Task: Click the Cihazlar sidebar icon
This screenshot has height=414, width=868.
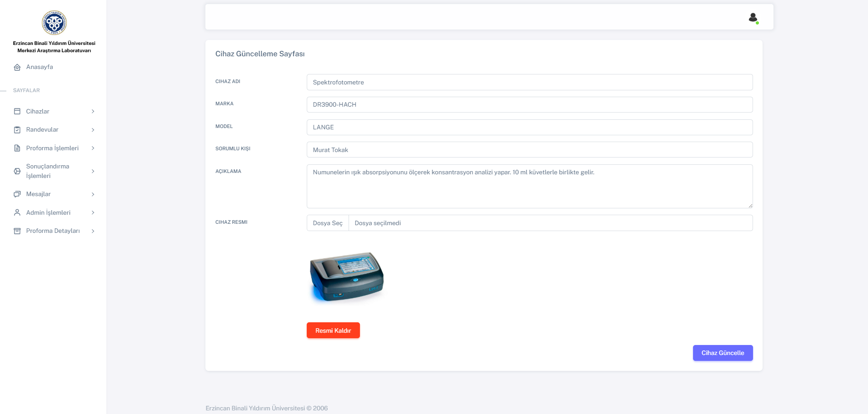Action: click(17, 111)
